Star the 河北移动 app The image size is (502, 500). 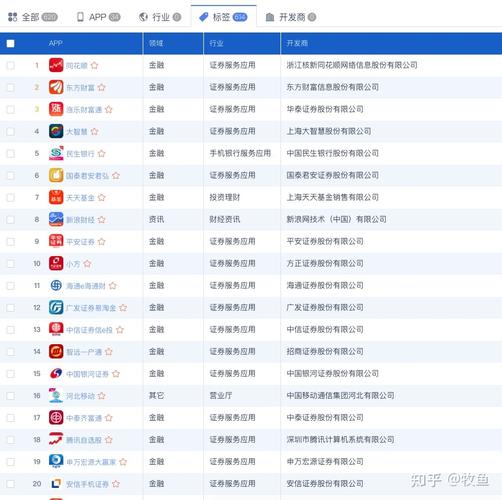point(102,396)
